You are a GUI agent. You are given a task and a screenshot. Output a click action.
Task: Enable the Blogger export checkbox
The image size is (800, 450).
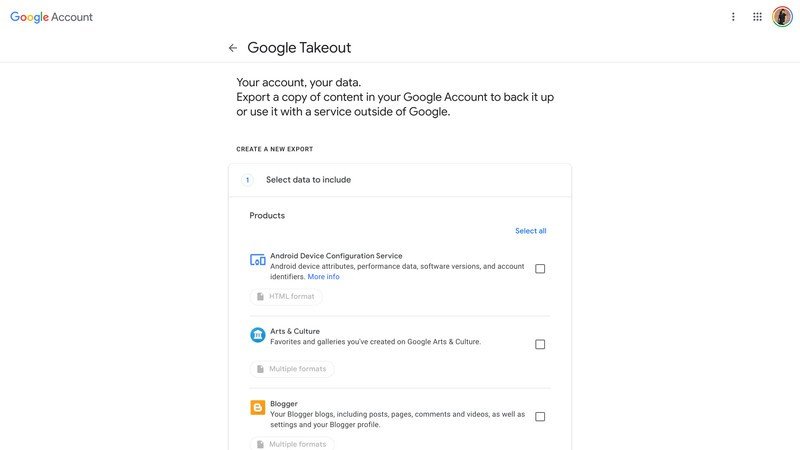[540, 417]
